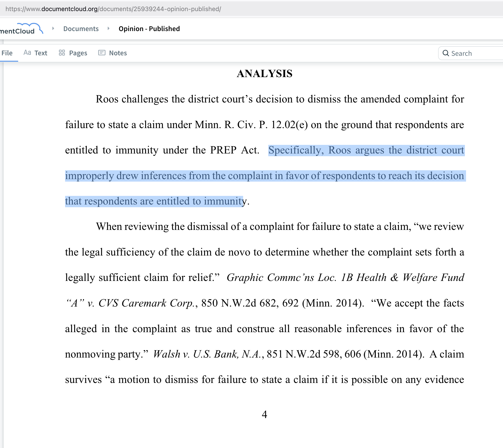Click 'When reviewing the dismissal' sentence start
Viewport: 503px width, 448px height.
[x=162, y=227]
